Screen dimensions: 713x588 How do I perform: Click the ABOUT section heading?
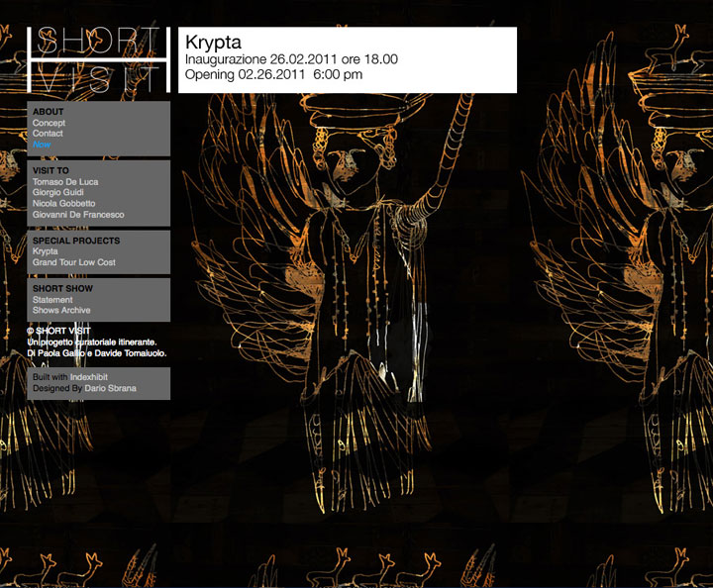48,112
